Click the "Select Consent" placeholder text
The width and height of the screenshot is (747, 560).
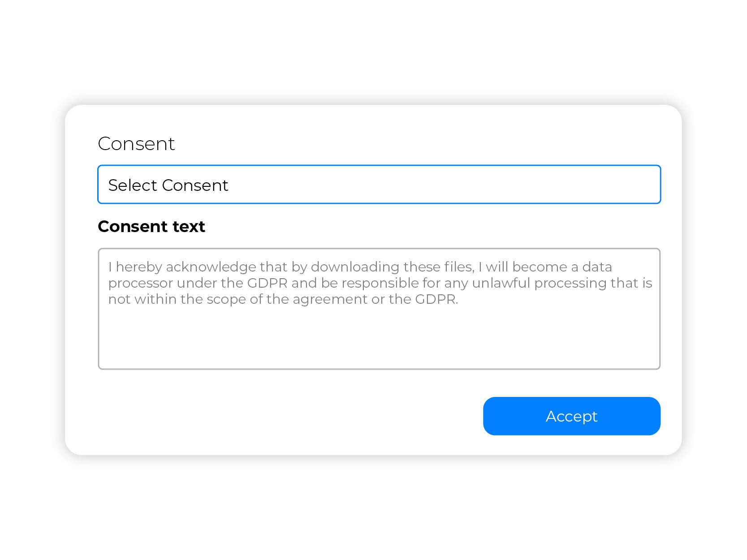click(x=168, y=185)
